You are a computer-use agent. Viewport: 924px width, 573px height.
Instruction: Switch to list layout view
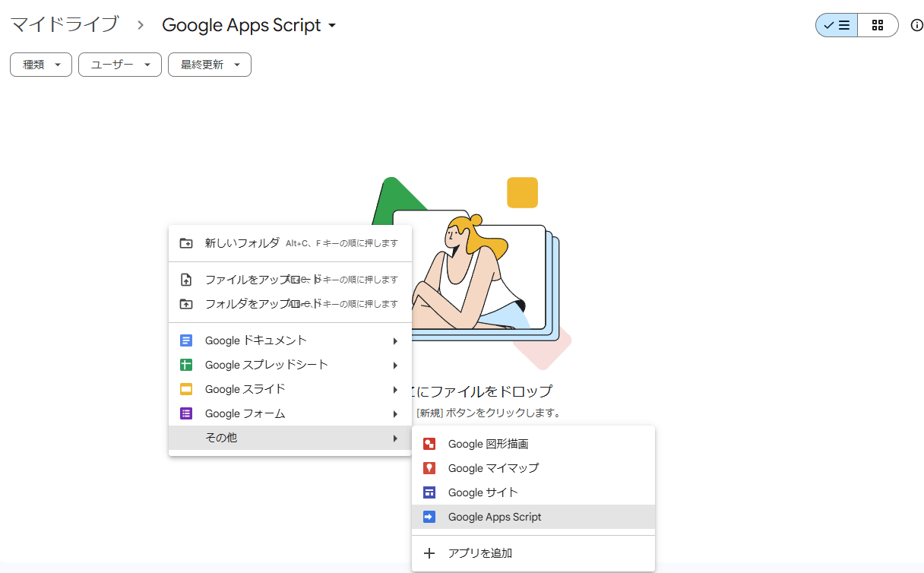[837, 25]
